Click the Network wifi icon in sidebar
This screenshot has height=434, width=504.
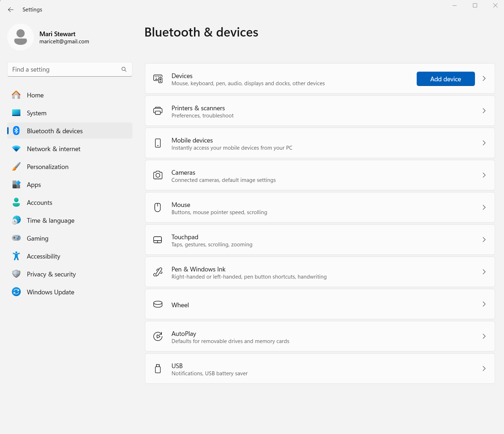click(x=16, y=149)
